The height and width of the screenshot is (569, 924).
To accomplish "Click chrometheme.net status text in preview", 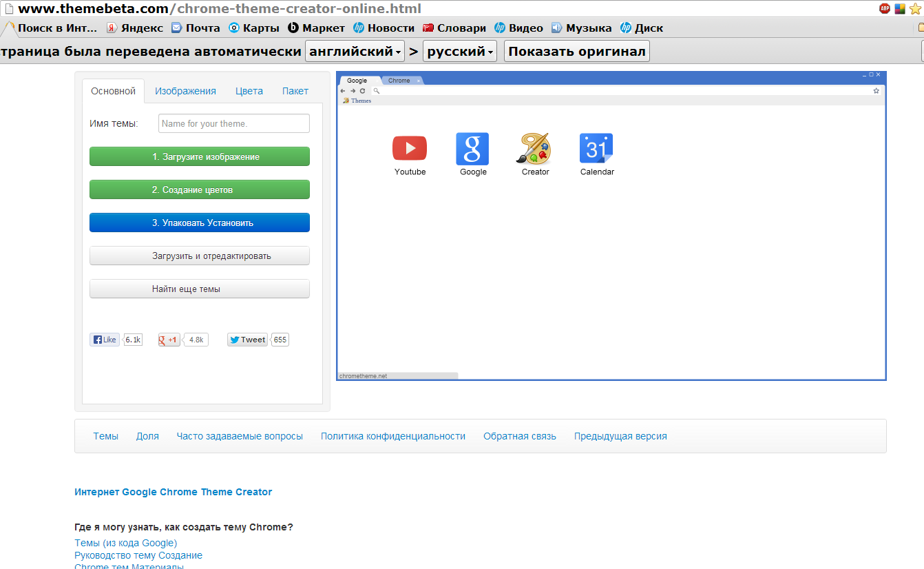I will point(363,376).
